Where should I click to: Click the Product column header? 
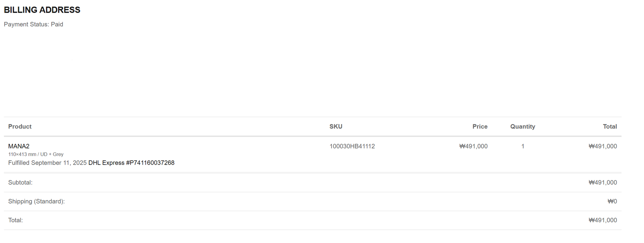point(20,126)
